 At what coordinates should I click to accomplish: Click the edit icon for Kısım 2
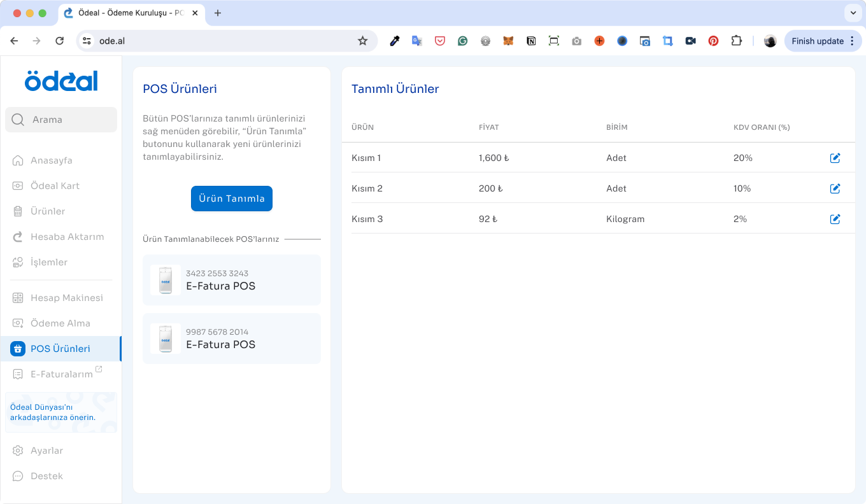[x=835, y=188]
